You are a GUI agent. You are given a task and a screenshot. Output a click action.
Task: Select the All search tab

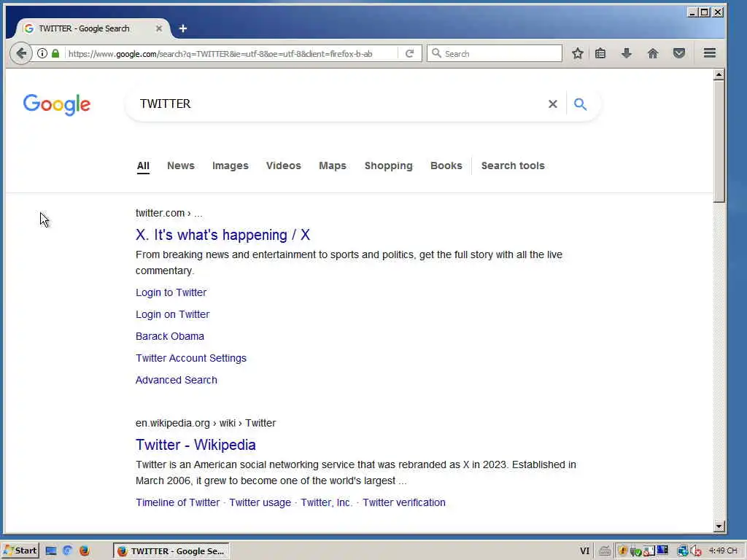point(143,166)
